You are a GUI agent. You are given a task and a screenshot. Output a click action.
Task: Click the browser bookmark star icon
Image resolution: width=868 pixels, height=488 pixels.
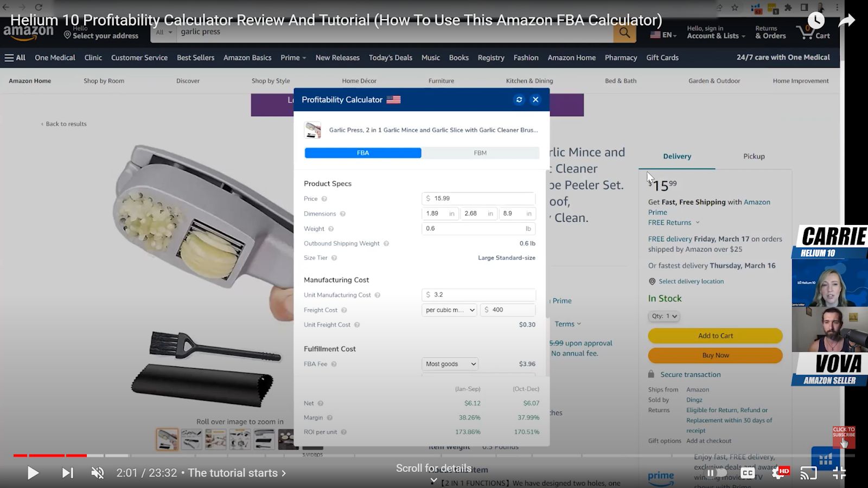(x=735, y=8)
